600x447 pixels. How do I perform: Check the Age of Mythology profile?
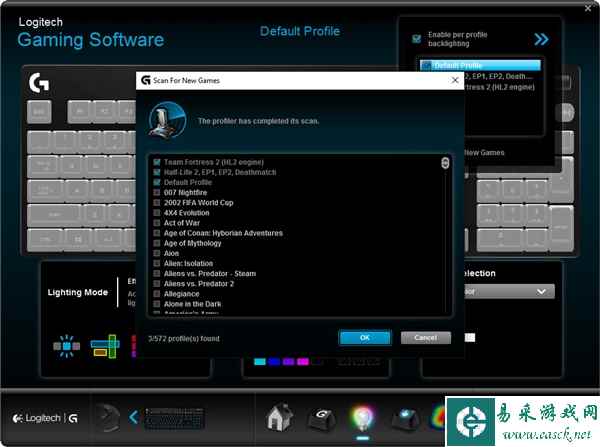tap(157, 243)
